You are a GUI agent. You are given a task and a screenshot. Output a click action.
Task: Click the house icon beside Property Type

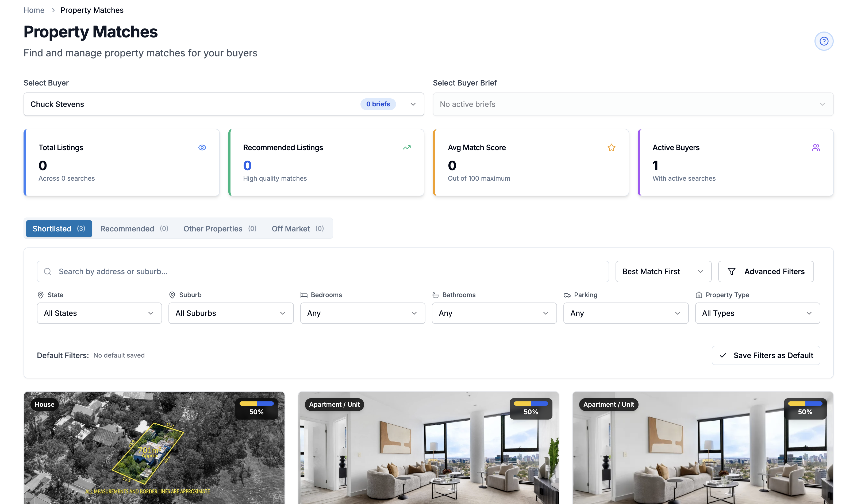click(699, 295)
